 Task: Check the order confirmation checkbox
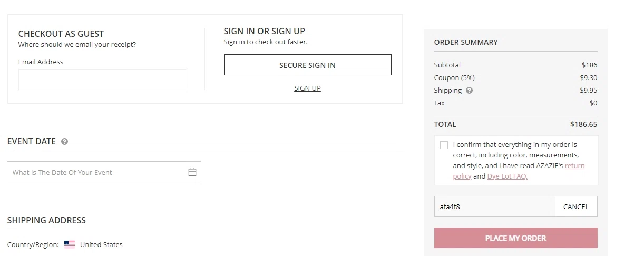pyautogui.click(x=444, y=145)
